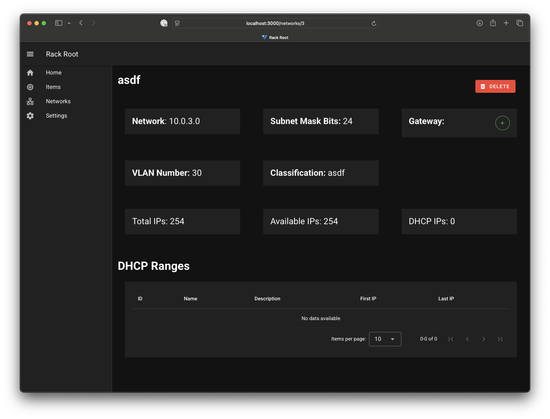Screen dimensions: 550x419
Task: Sort table by First IP column
Action: tap(368, 299)
